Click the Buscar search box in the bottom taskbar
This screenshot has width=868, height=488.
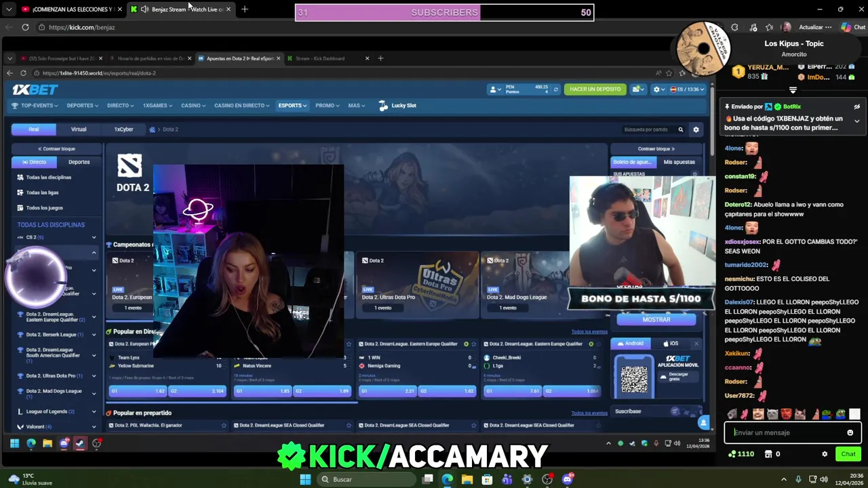click(x=366, y=479)
